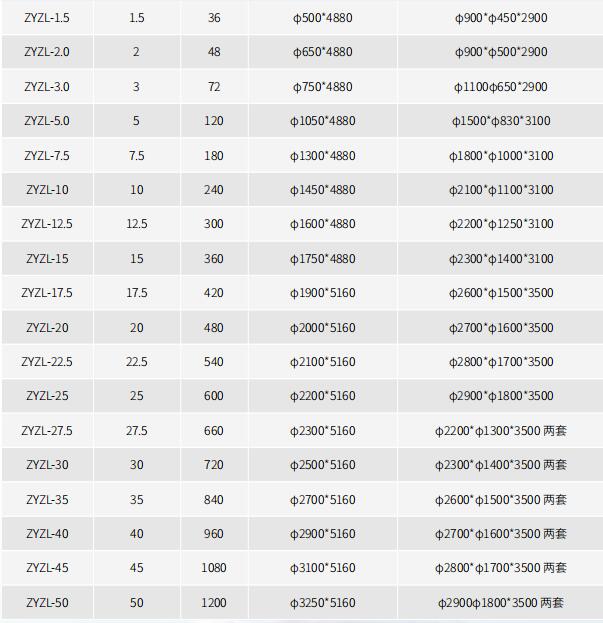
Task: Select the ZYZL-1.5 model cell
Action: (x=47, y=17)
